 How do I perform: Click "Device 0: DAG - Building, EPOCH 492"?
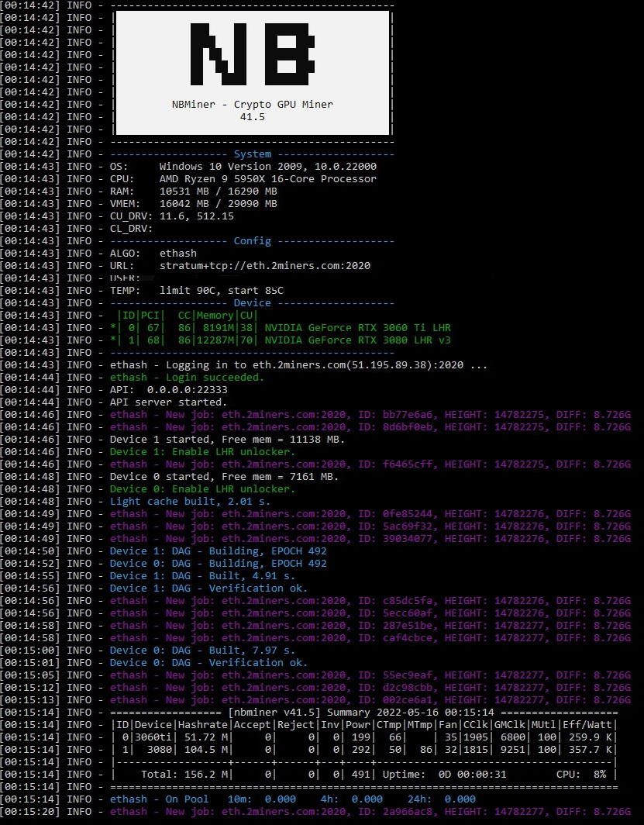(x=219, y=564)
